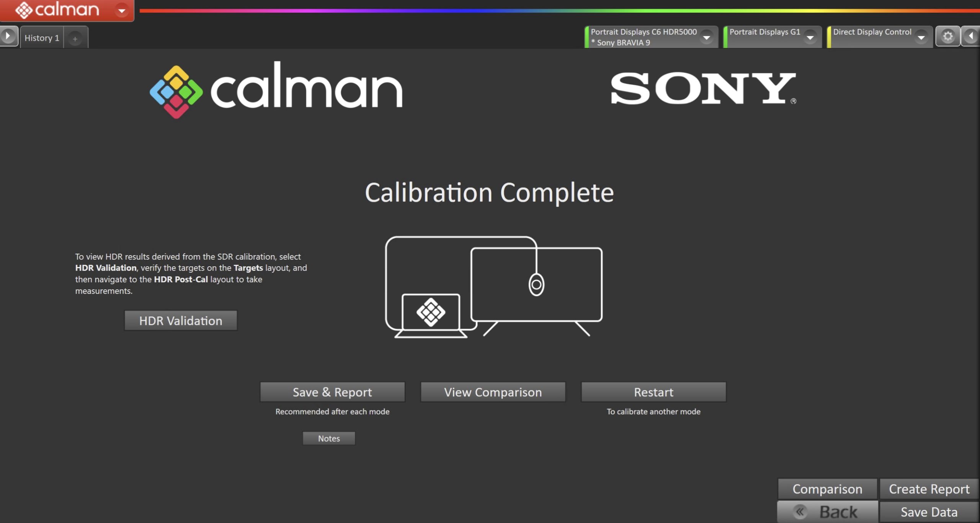Open the Calman main menu dropdown
Viewport: 980px width, 523px height.
pyautogui.click(x=122, y=10)
